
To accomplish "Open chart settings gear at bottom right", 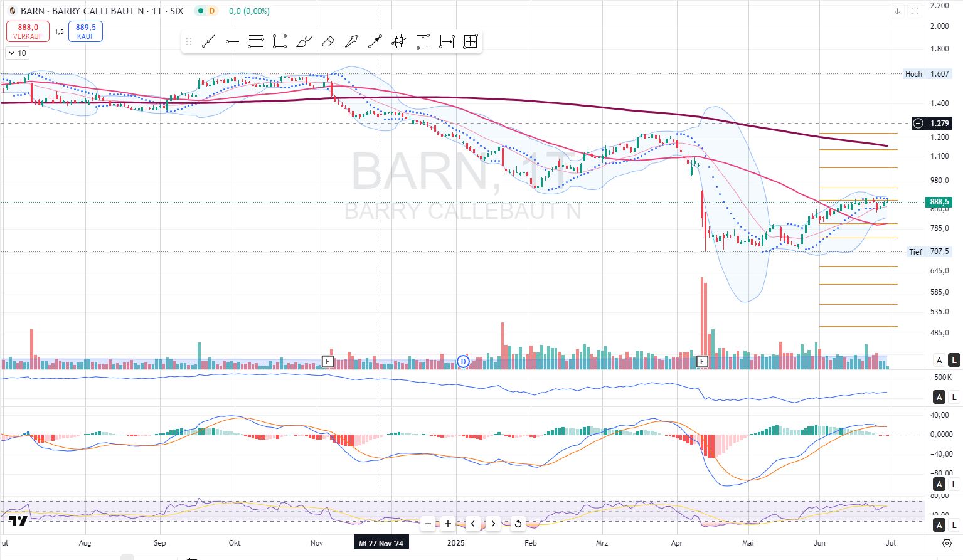I will point(947,543).
